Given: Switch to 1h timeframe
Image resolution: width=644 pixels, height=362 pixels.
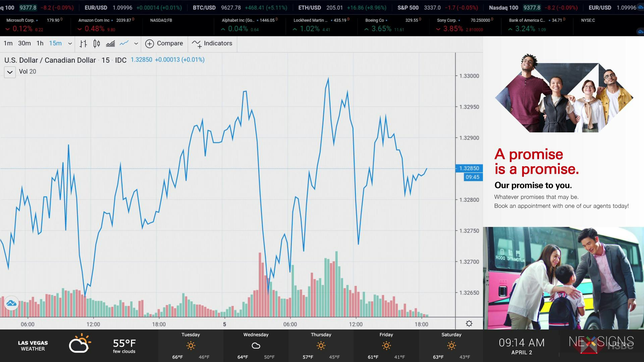Looking at the screenshot, I should pos(40,43).
